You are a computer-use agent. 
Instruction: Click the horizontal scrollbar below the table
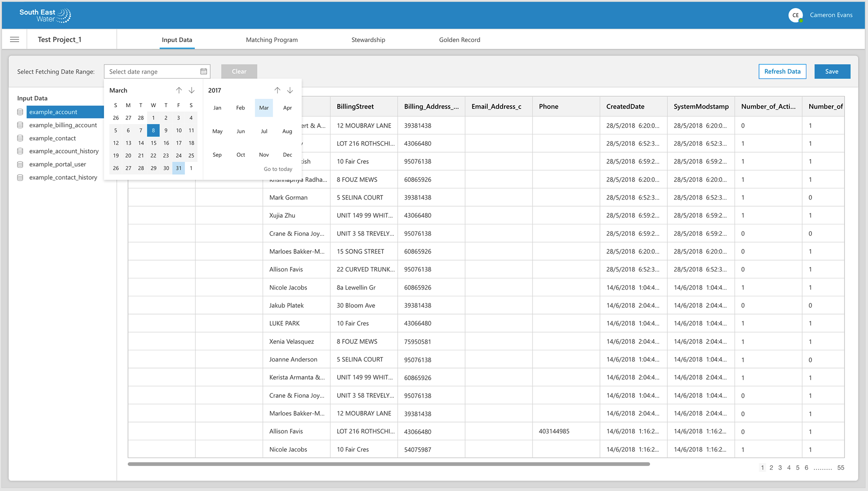point(389,464)
